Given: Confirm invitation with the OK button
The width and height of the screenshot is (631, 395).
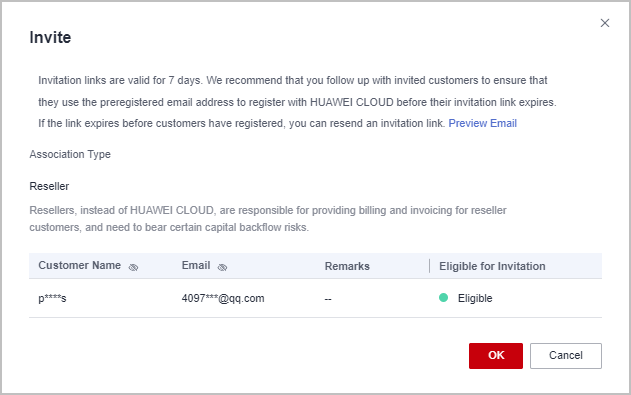Looking at the screenshot, I should point(496,356).
